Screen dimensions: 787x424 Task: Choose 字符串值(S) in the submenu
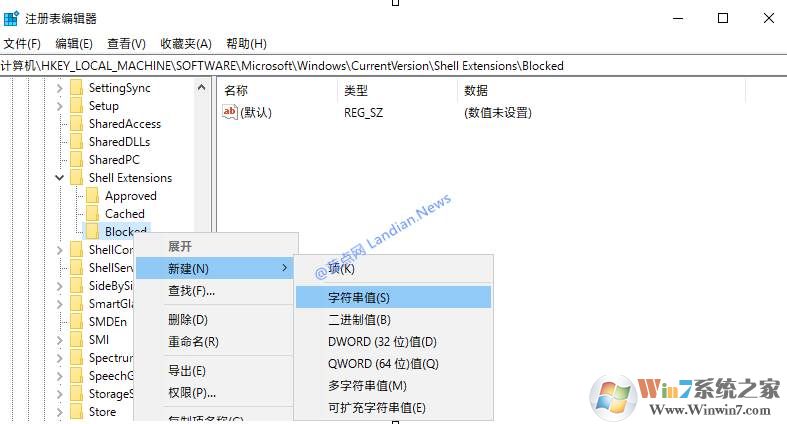click(394, 297)
